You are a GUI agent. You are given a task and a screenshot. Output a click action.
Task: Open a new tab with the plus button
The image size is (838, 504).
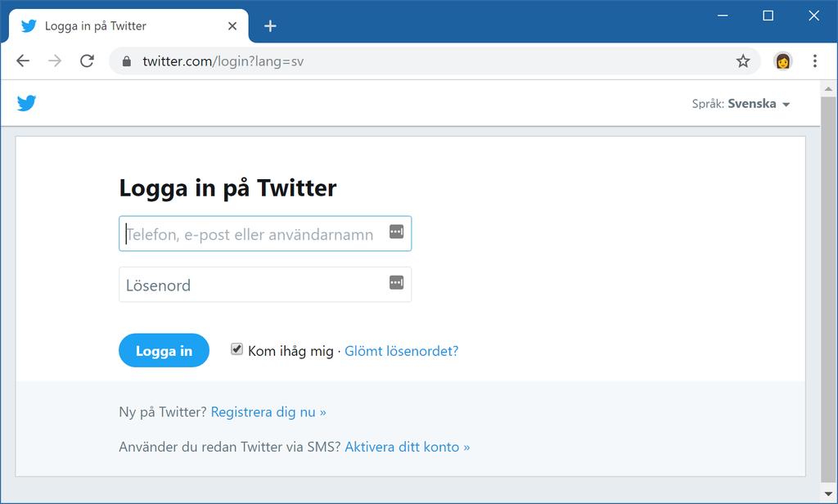coord(270,25)
